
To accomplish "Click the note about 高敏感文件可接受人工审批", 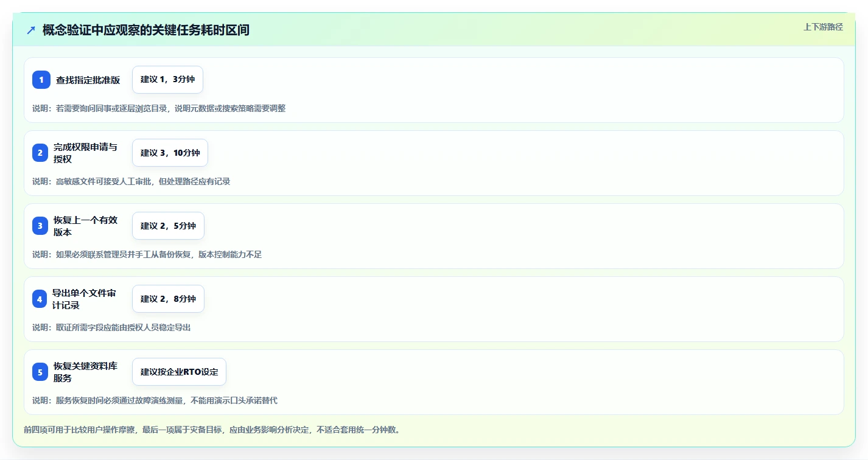I will [x=131, y=181].
